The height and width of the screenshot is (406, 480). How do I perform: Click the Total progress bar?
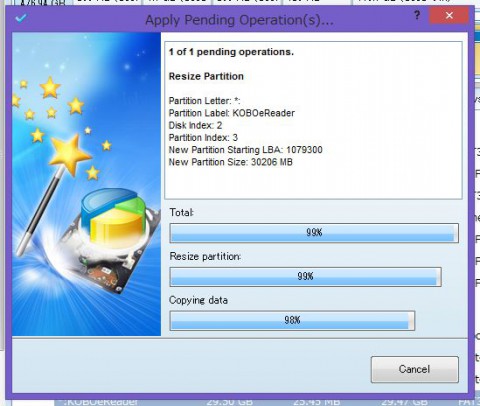314,233
